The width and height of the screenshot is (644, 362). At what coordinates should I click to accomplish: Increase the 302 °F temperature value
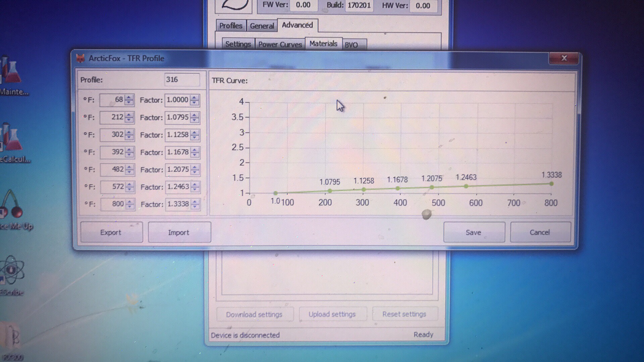129,132
